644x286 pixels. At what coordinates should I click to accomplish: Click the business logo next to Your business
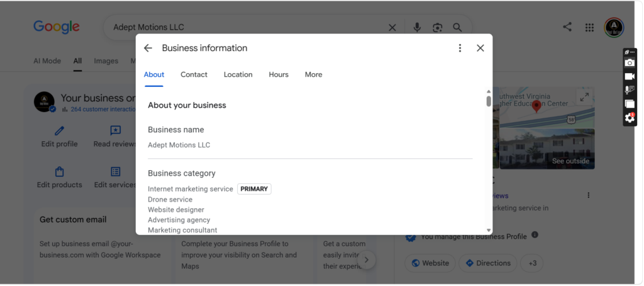(45, 101)
